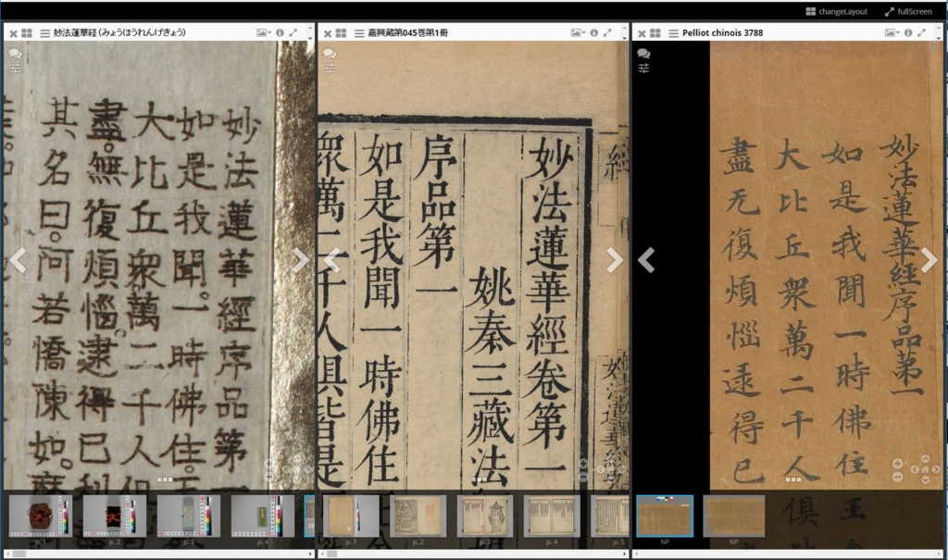Toggle thumbnail strip handle in Pelliot chinois window
The height and width of the screenshot is (560, 948).
click(x=793, y=479)
